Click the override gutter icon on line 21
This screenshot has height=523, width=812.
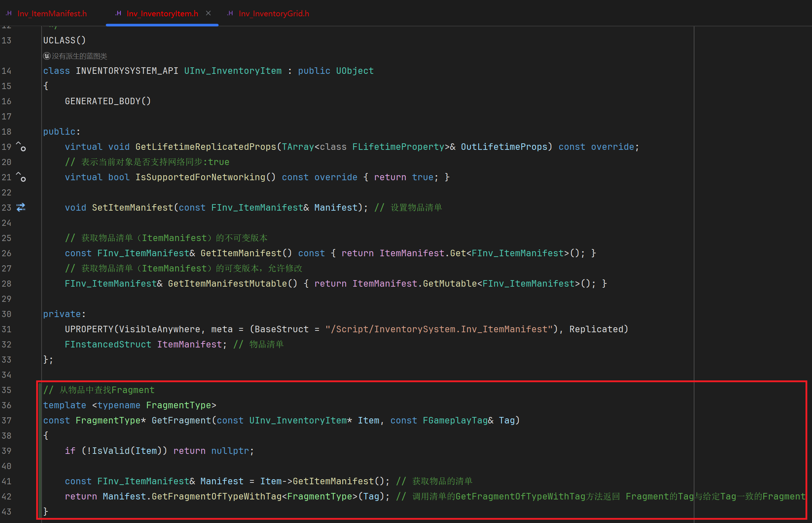coord(21,177)
